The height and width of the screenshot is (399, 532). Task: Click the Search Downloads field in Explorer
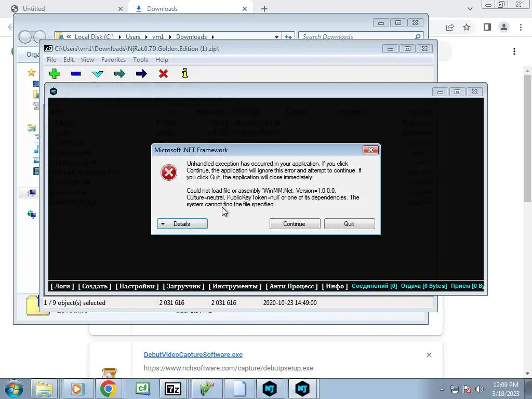(x=361, y=36)
